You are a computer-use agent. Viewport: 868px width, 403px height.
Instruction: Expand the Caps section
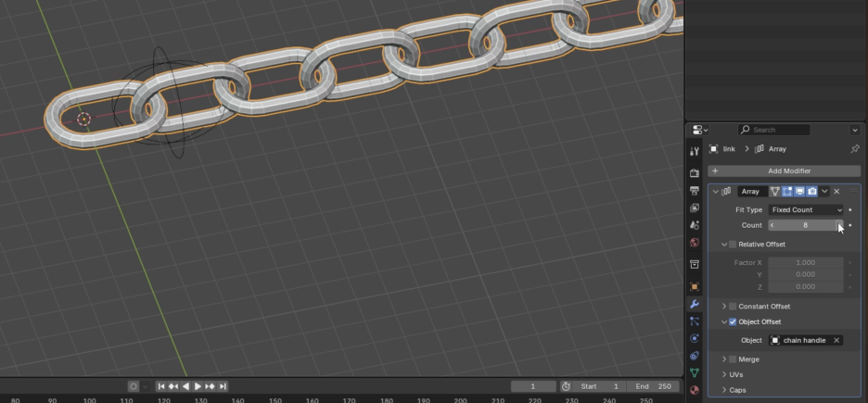pos(724,390)
